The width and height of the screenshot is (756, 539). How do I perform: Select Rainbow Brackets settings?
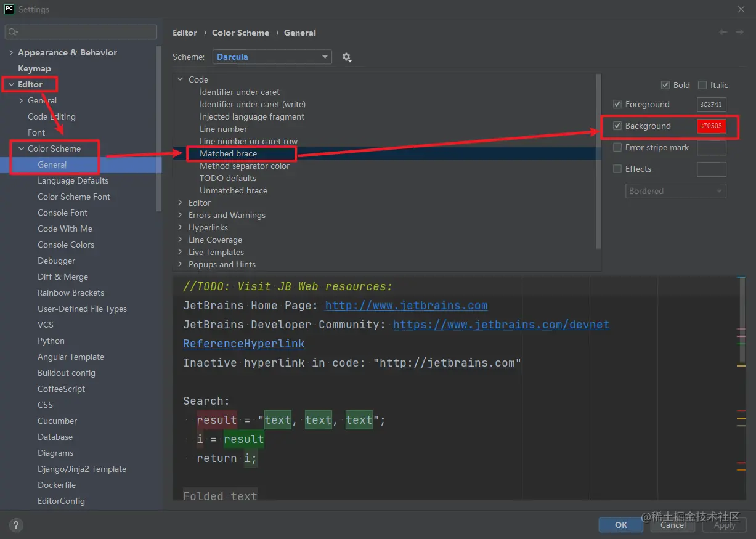(x=71, y=293)
